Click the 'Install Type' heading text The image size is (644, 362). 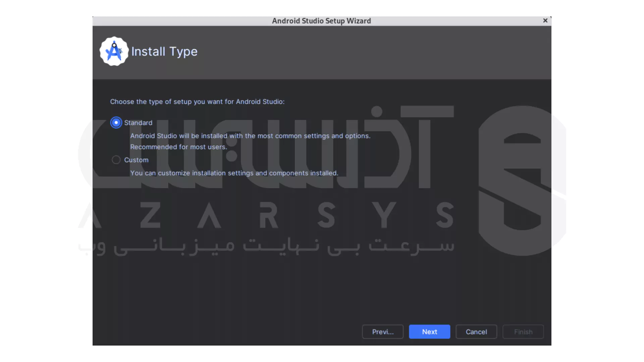point(164,52)
